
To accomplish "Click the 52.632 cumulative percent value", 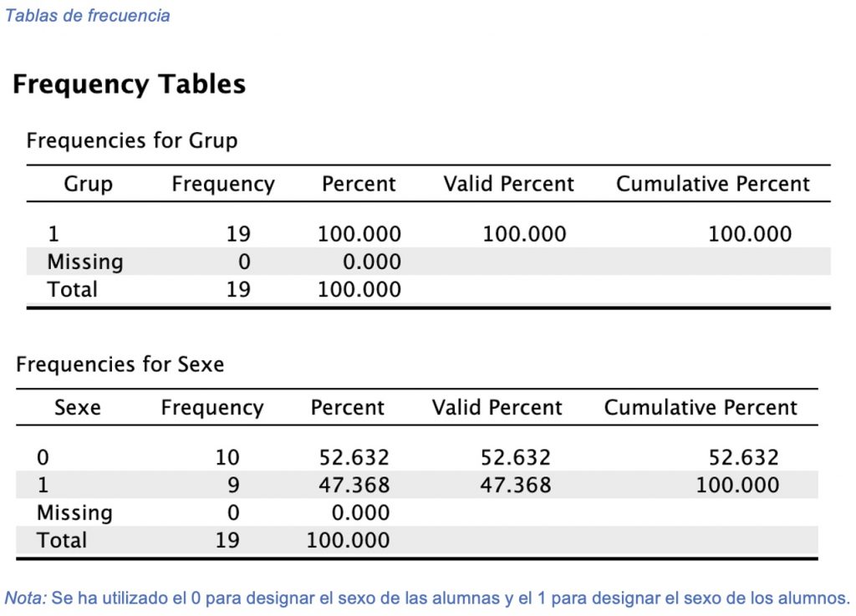I will [x=743, y=458].
